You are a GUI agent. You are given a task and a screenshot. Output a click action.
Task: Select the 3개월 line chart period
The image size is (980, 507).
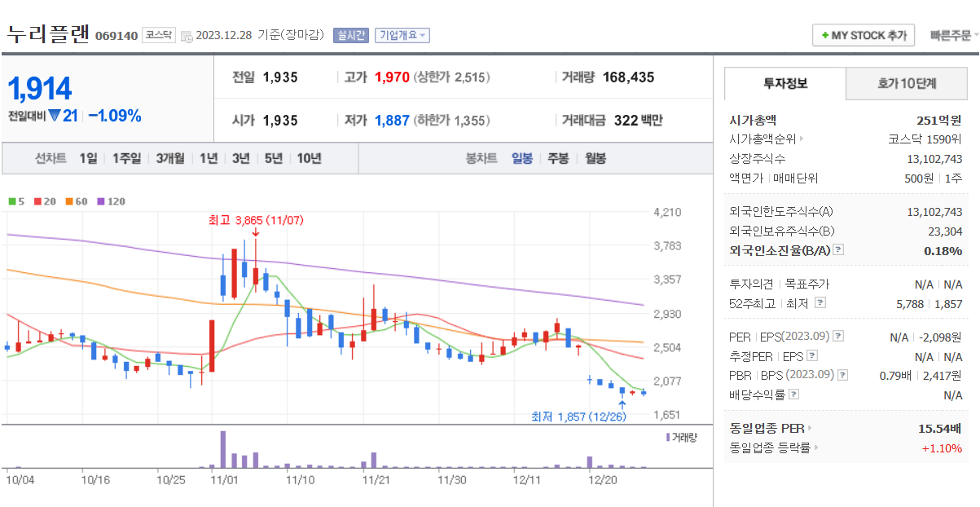(170, 158)
